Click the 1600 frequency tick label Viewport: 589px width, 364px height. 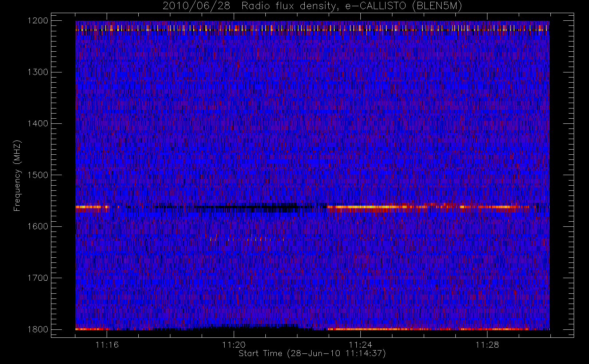tap(38, 226)
